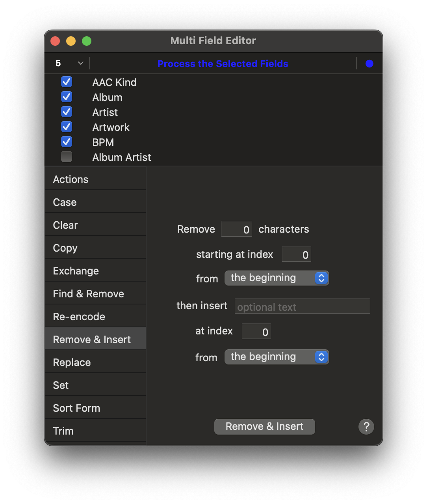Click the starting at index field
Image resolution: width=427 pixels, height=504 pixels.
[297, 254]
